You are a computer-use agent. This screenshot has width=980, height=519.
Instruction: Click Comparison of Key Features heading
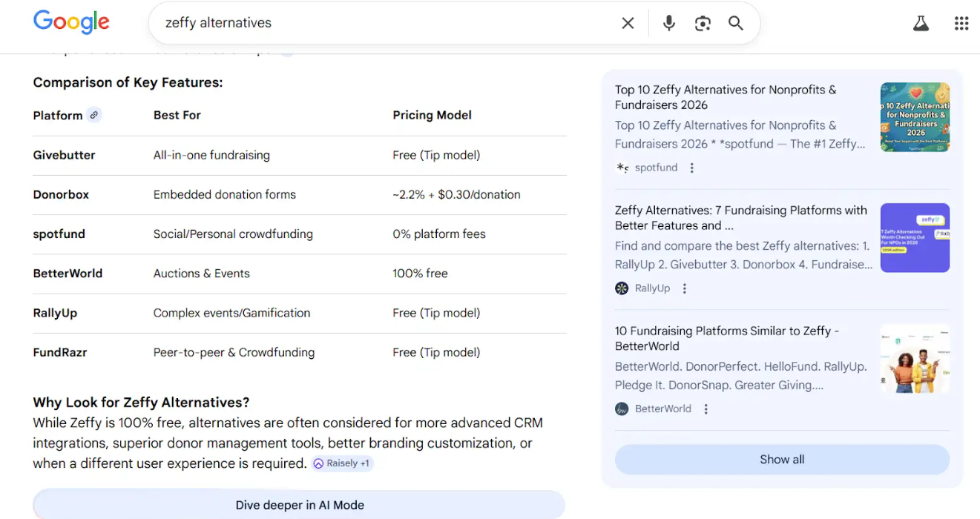point(128,82)
